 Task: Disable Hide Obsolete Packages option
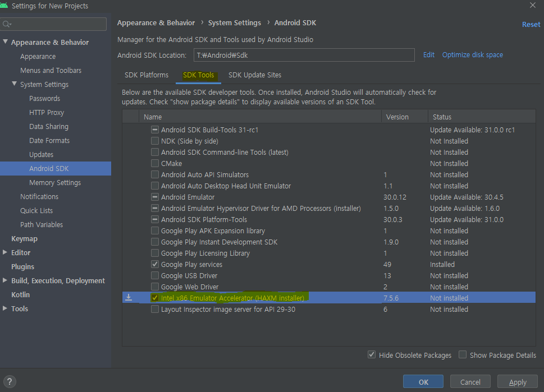(x=372, y=354)
